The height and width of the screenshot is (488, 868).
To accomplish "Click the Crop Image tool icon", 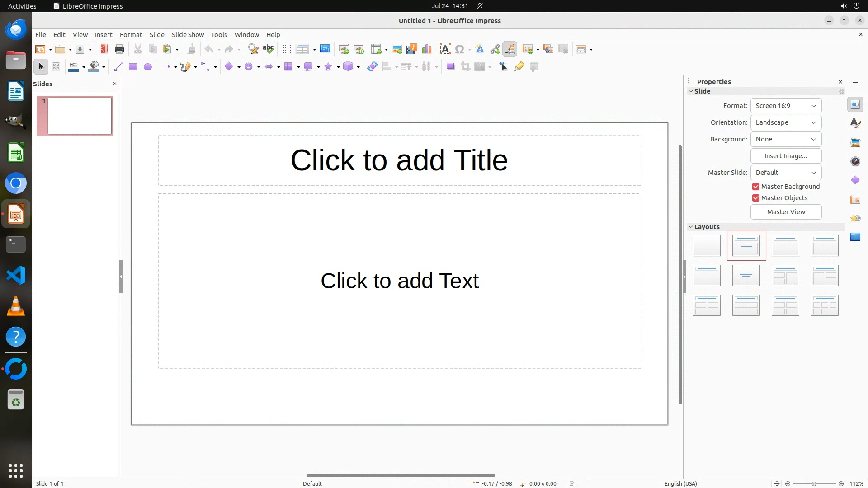I will point(465,67).
